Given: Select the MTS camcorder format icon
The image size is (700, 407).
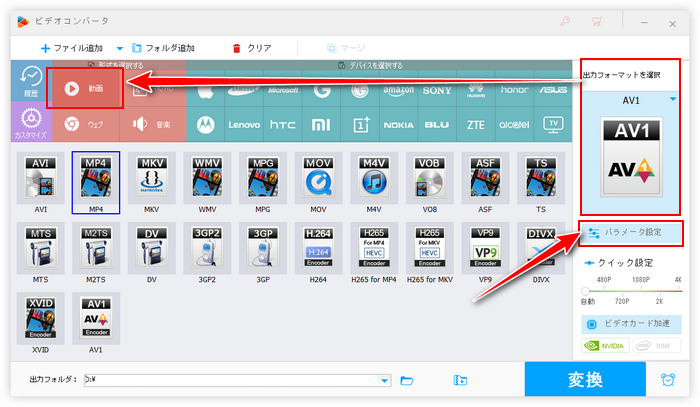Looking at the screenshot, I should click(40, 248).
